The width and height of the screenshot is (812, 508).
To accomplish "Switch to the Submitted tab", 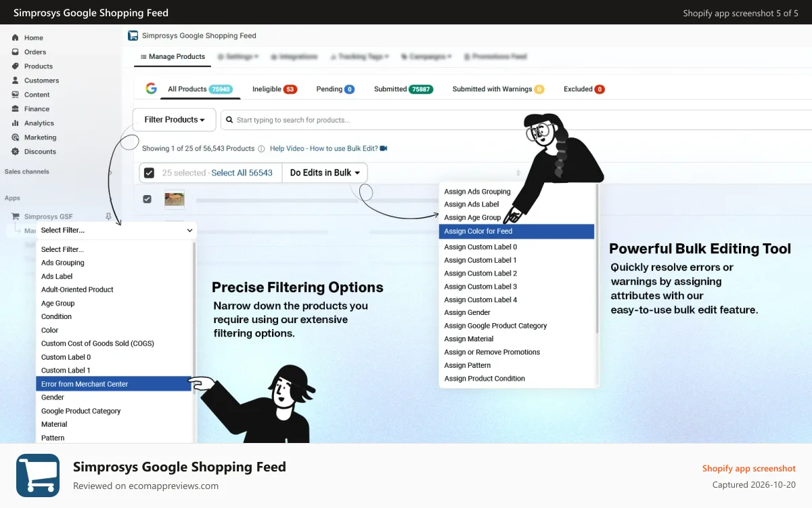I will (403, 89).
